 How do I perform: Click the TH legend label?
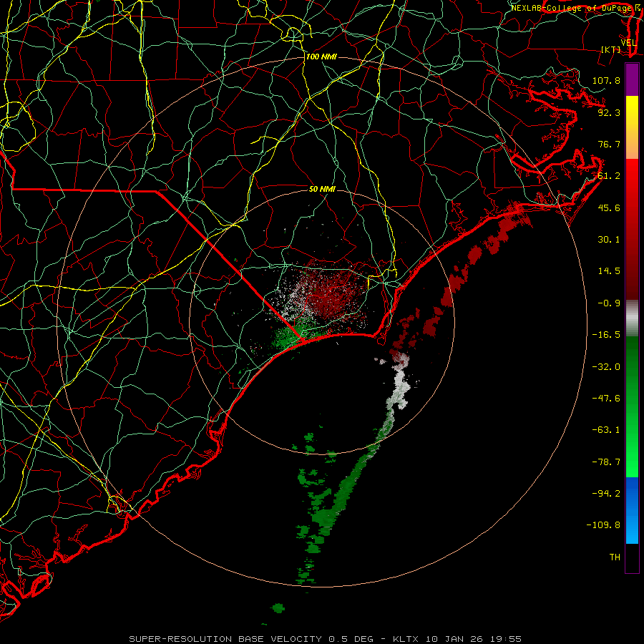tap(615, 557)
